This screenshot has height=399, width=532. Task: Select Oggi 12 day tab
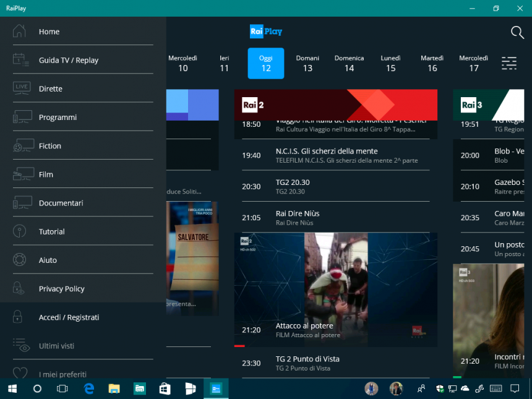click(266, 64)
